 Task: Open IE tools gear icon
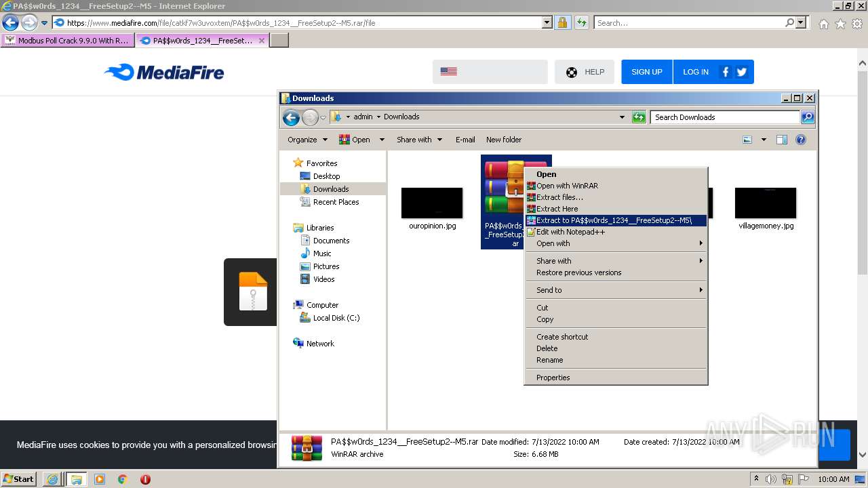(x=857, y=24)
